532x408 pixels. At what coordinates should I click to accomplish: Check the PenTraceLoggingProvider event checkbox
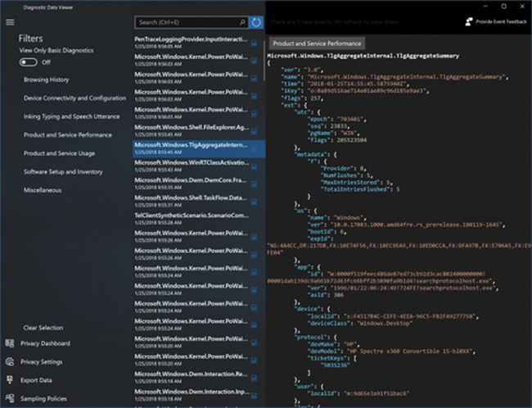pyautogui.click(x=255, y=42)
